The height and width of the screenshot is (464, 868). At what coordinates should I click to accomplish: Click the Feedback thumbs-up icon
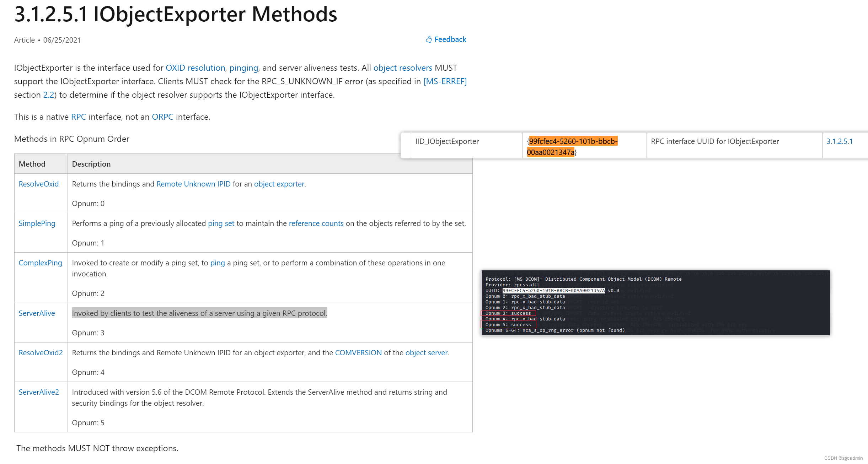click(429, 39)
